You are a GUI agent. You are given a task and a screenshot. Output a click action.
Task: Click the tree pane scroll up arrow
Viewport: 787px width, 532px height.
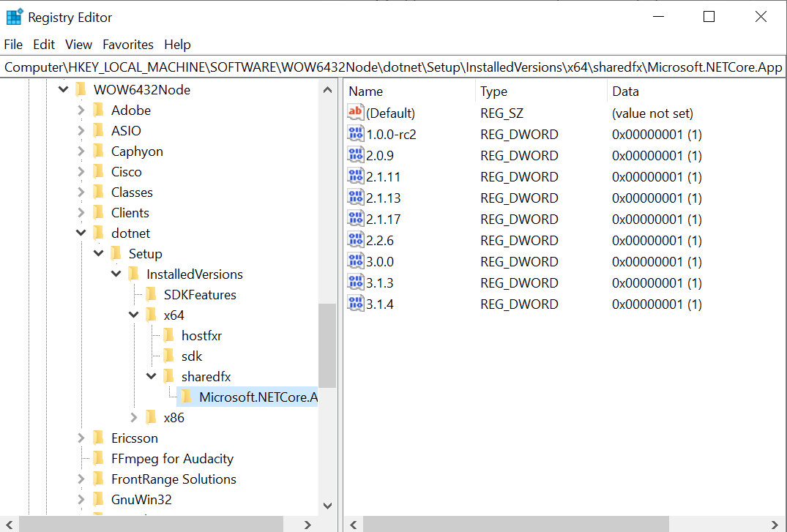click(327, 90)
